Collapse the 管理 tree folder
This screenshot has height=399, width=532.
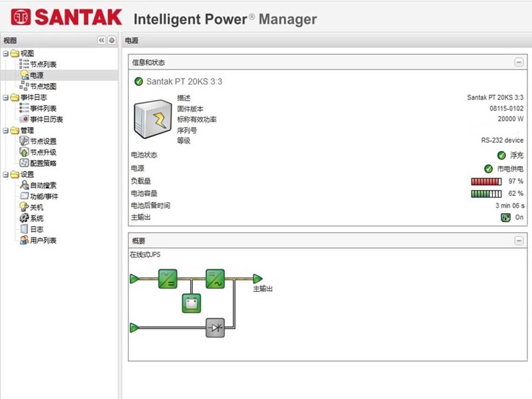[6, 130]
